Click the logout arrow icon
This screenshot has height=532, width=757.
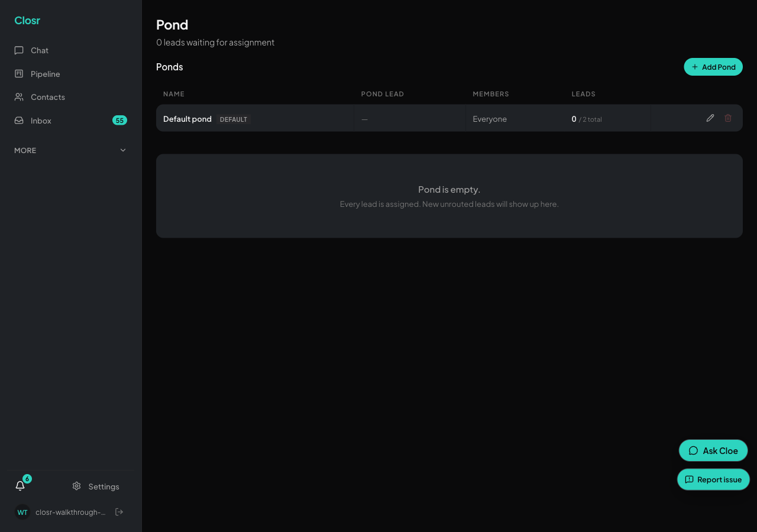[x=119, y=512]
